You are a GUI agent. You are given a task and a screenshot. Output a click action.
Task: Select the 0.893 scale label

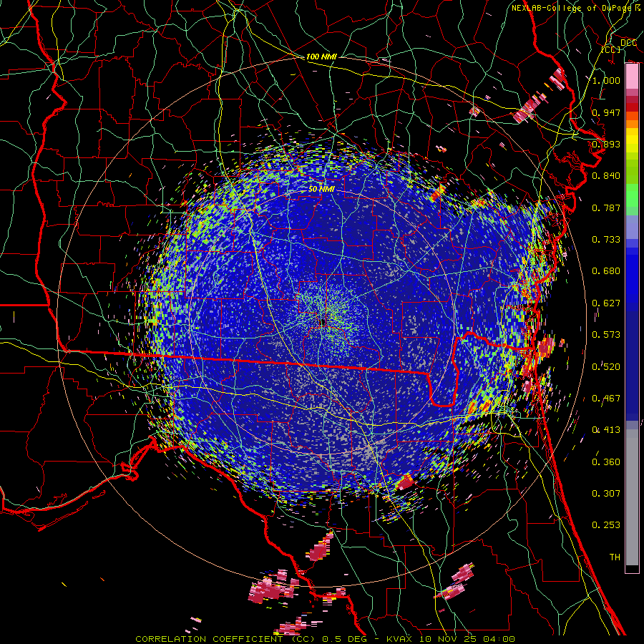point(606,144)
